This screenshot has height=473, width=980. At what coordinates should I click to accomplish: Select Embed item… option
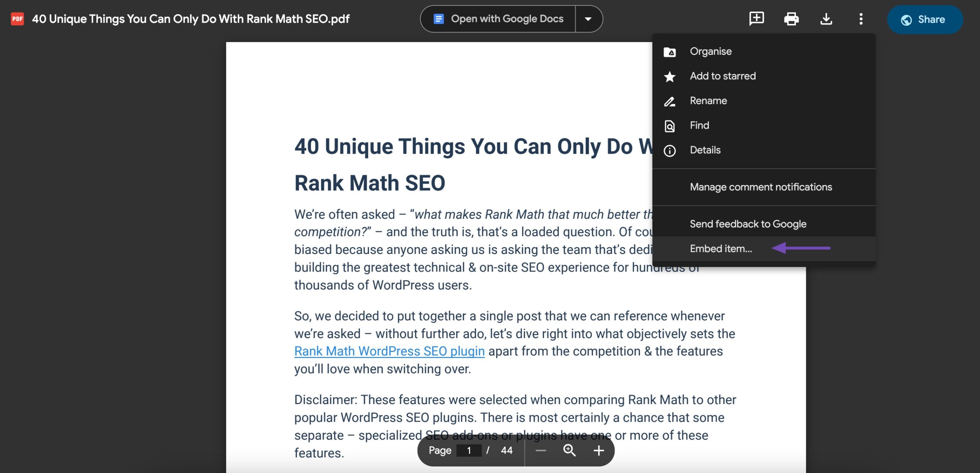[764, 249]
